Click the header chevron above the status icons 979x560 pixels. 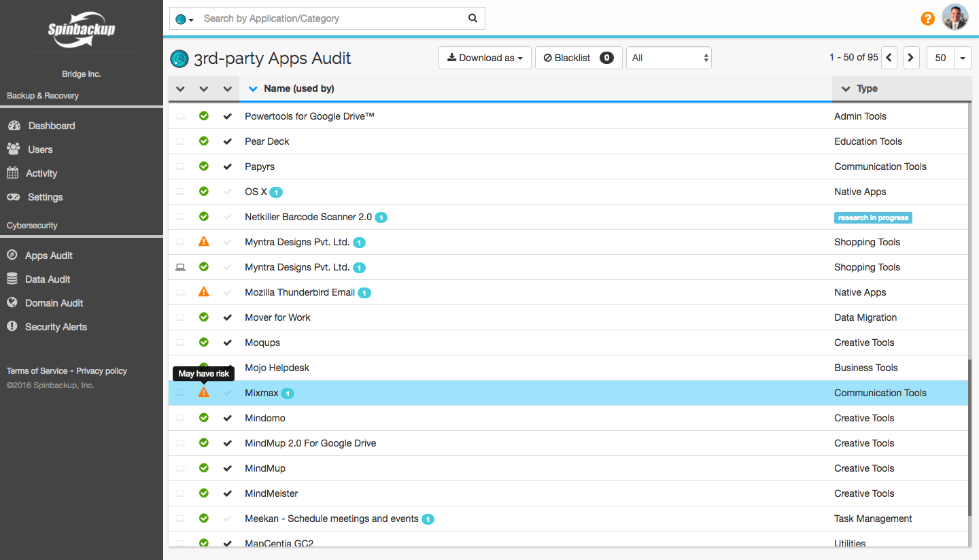pyautogui.click(x=204, y=88)
